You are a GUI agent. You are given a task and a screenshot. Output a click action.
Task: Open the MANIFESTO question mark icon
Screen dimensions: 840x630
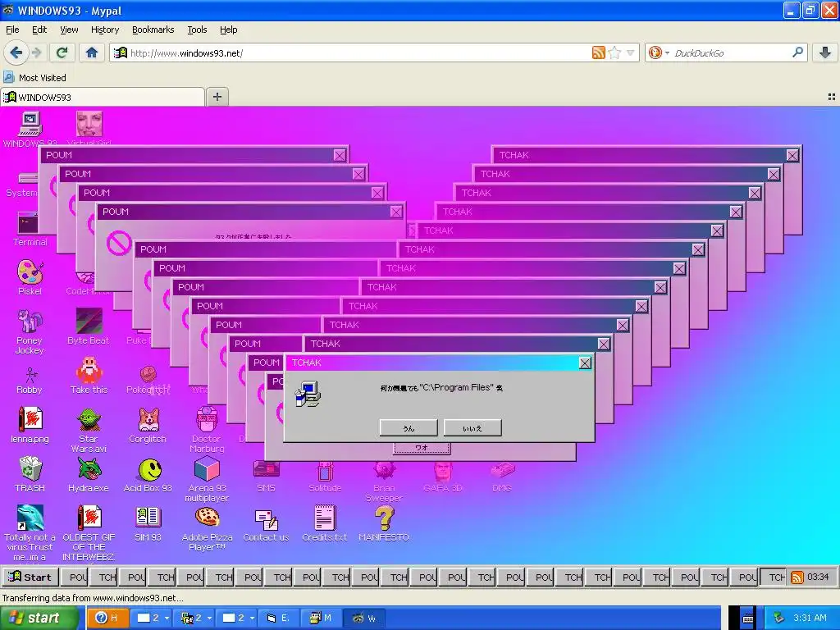tap(384, 518)
